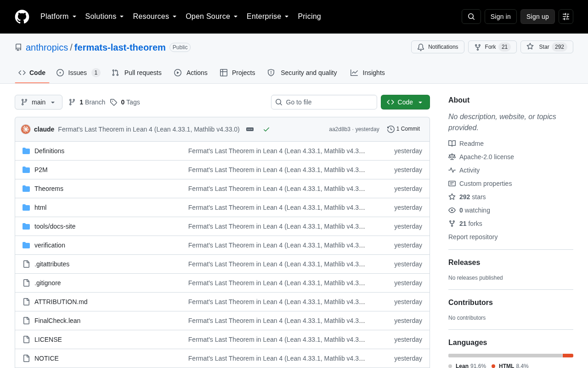
Task: Click the license scale icon
Action: 452,157
